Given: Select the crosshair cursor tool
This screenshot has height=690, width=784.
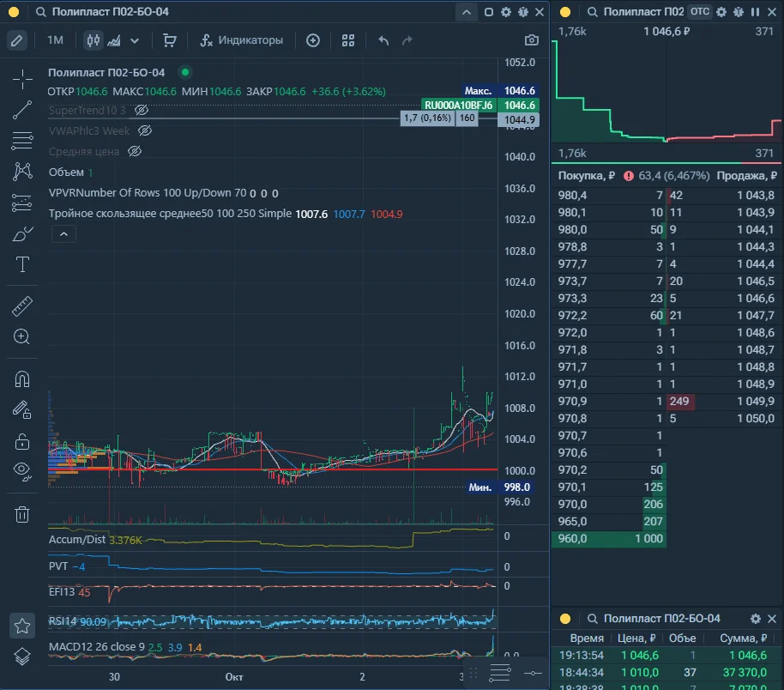Looking at the screenshot, I should tap(22, 79).
